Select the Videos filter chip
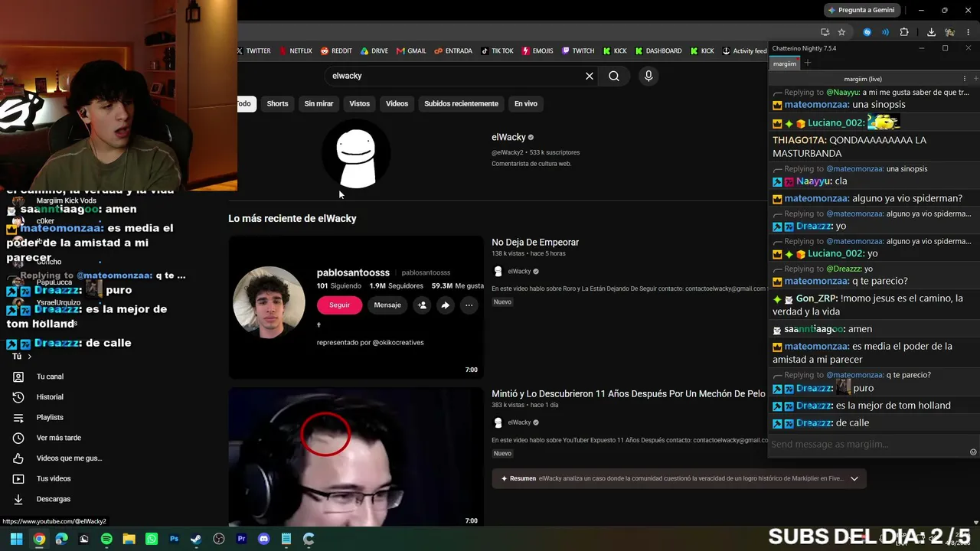The image size is (980, 551). [397, 103]
